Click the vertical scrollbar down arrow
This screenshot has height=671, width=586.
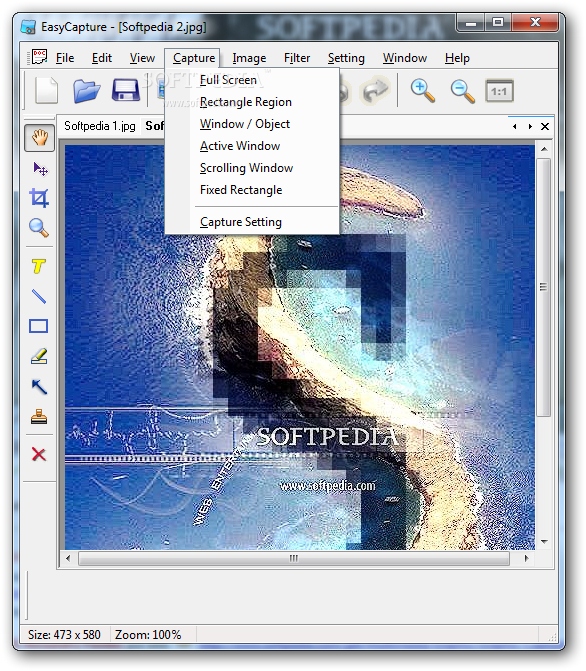coord(544,542)
